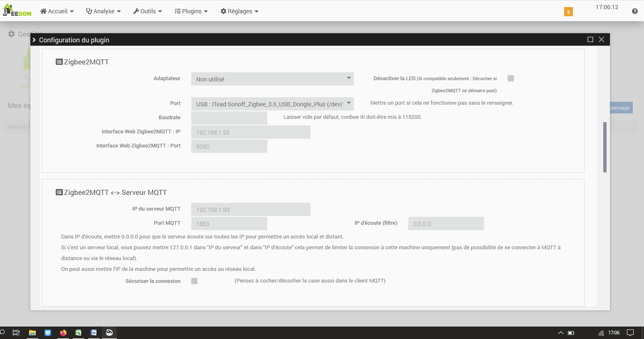Open Firefox from the taskbar

click(x=63, y=333)
